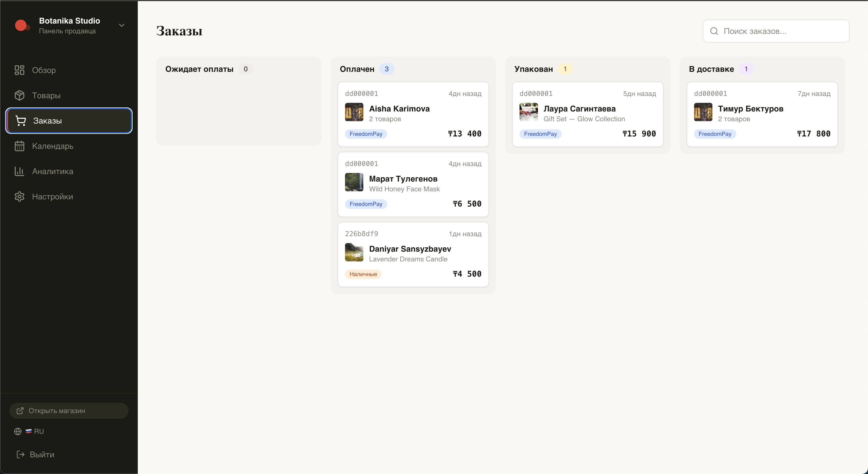Screen dimensions: 868x474
Task: Click the magnifier icon in search box
Action: 714,31
